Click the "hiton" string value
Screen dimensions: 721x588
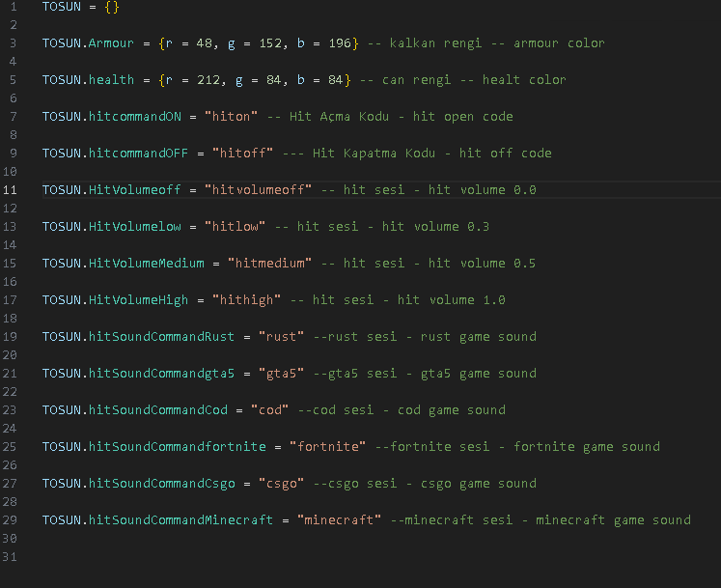(231, 117)
